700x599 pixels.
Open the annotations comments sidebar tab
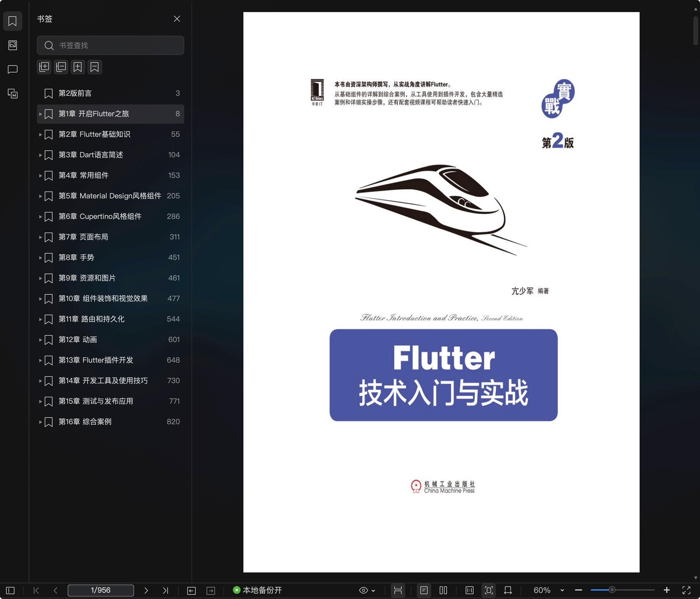[x=12, y=69]
